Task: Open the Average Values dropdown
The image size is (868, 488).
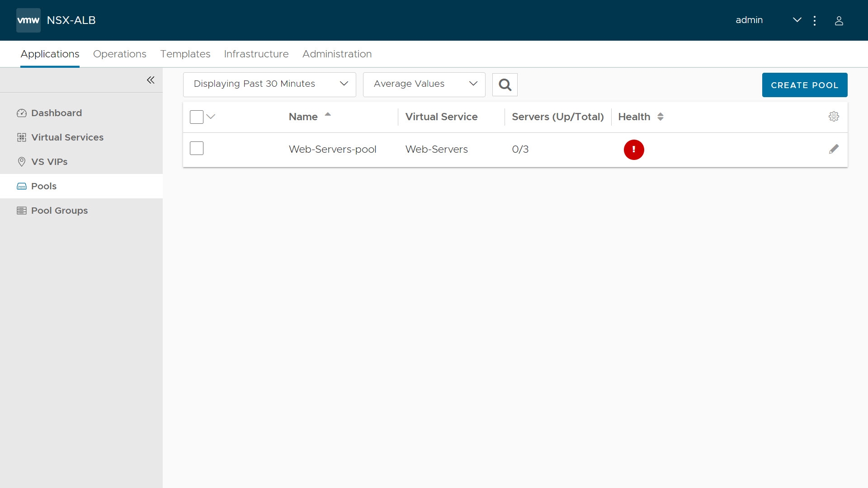Action: pos(424,84)
